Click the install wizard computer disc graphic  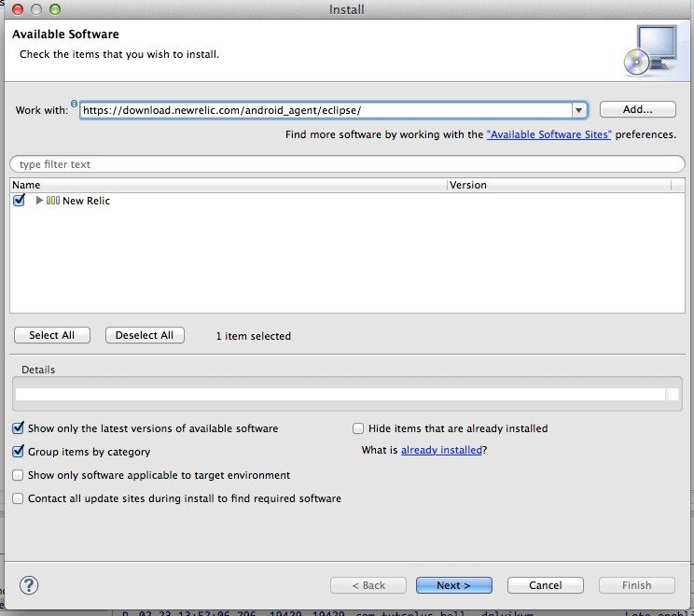(650, 50)
